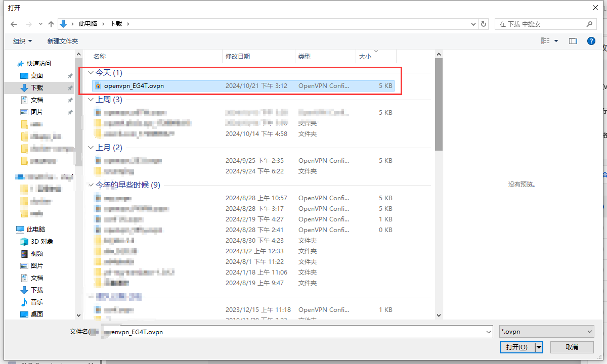The width and height of the screenshot is (607, 364).
Task: Toggle the preview pane icon
Action: click(573, 41)
